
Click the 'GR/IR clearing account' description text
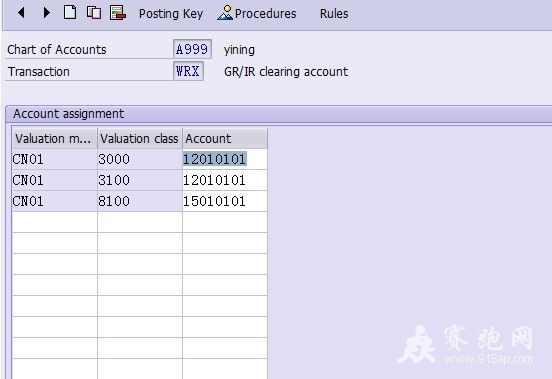pos(286,72)
